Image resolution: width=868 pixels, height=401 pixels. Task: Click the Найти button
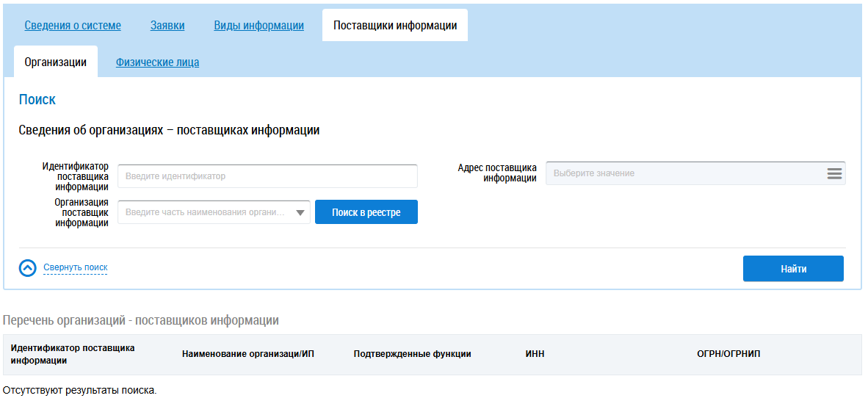coord(793,269)
